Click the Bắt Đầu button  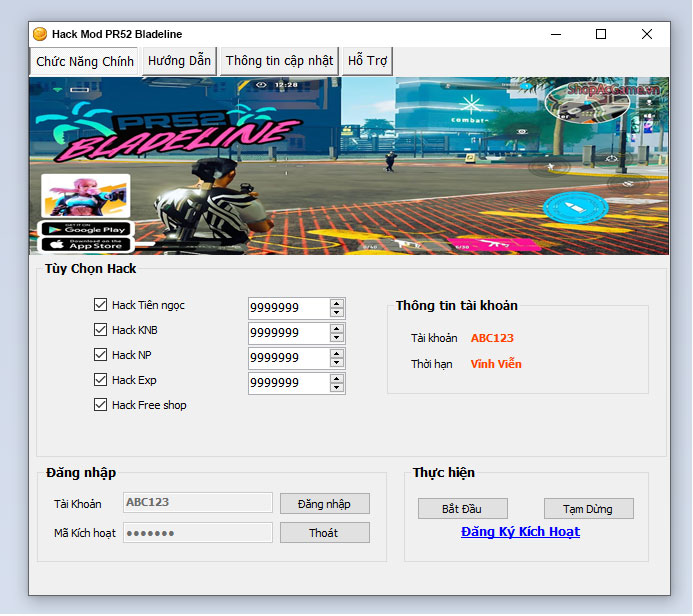463,509
